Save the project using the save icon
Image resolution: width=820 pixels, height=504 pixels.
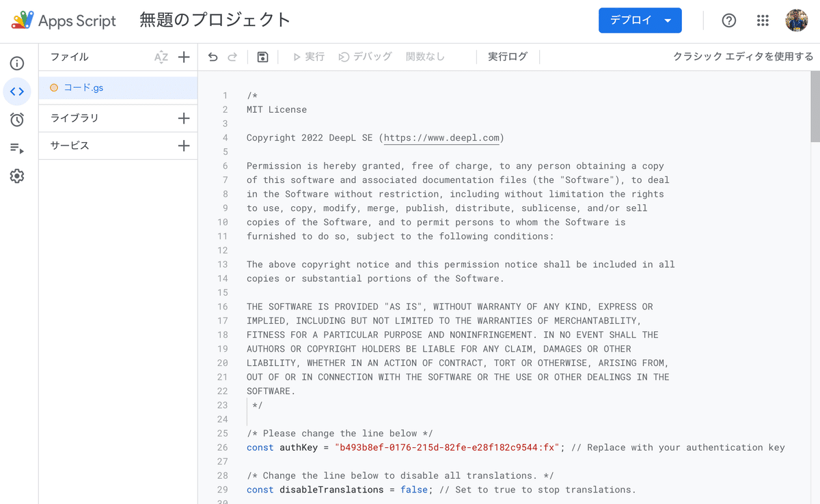tap(262, 57)
